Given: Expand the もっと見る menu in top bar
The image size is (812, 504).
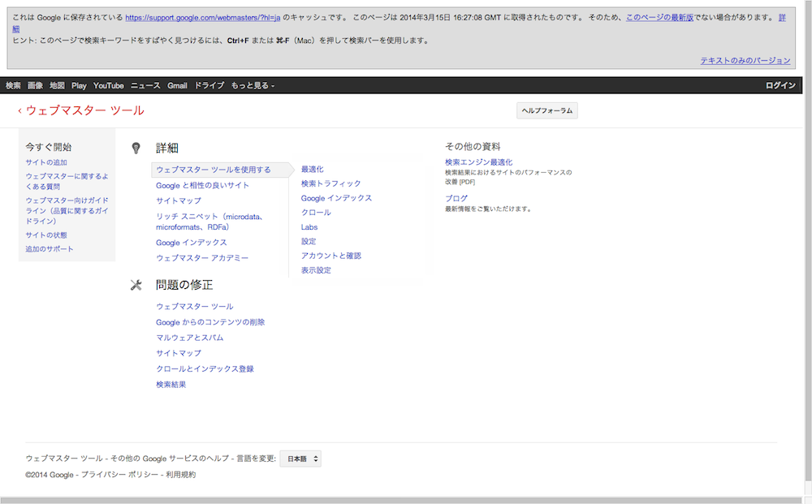Looking at the screenshot, I should (253, 85).
